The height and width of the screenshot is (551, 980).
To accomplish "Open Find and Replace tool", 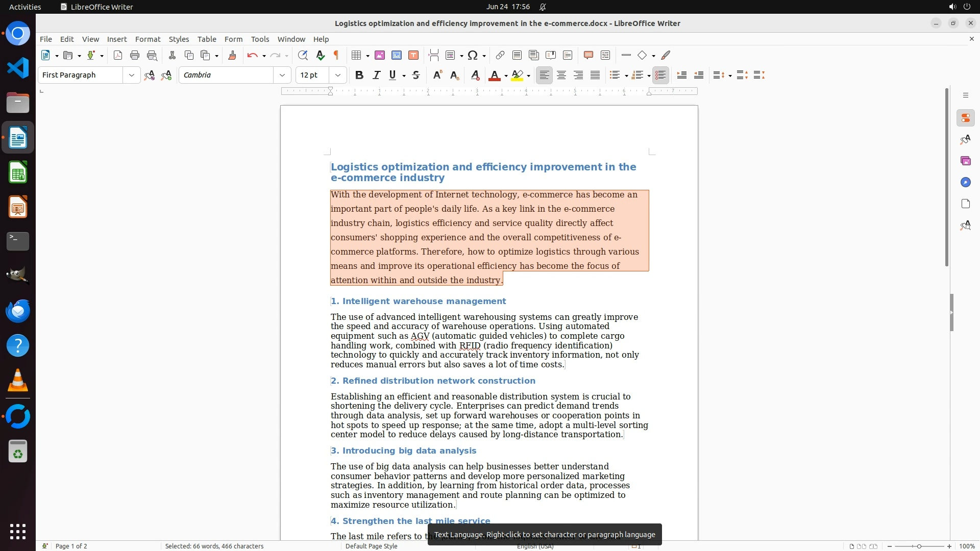I will (303, 56).
